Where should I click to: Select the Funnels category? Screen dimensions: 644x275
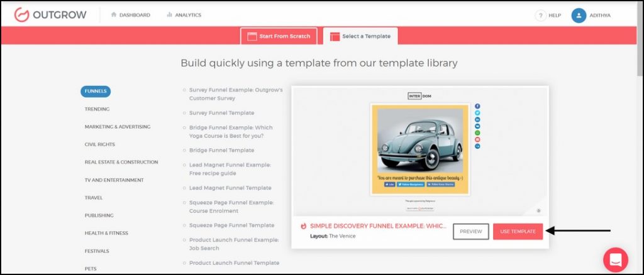[96, 91]
